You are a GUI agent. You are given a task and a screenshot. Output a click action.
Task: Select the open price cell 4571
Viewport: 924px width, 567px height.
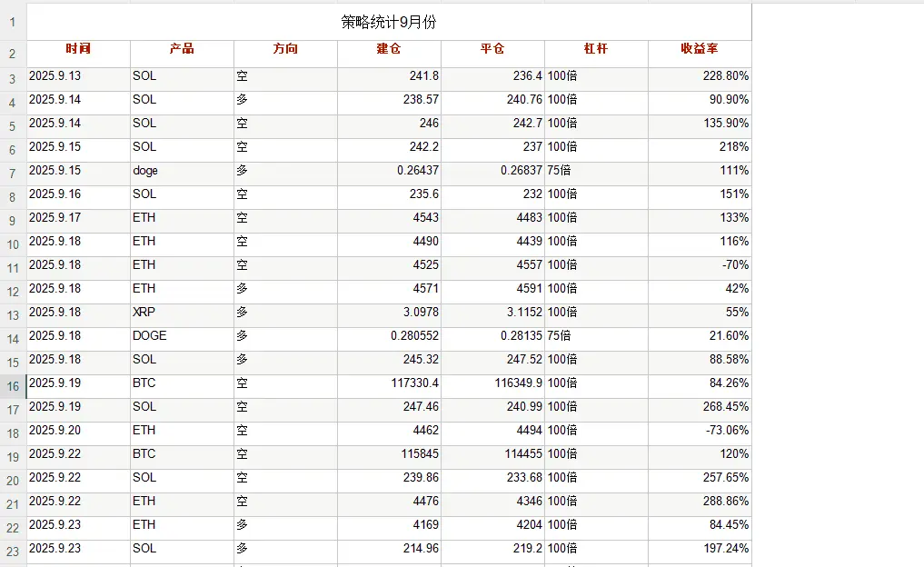tap(390, 292)
